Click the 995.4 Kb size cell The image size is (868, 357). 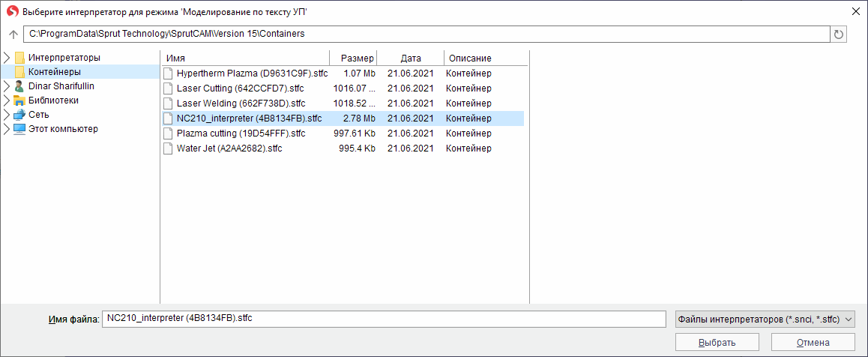click(x=357, y=149)
